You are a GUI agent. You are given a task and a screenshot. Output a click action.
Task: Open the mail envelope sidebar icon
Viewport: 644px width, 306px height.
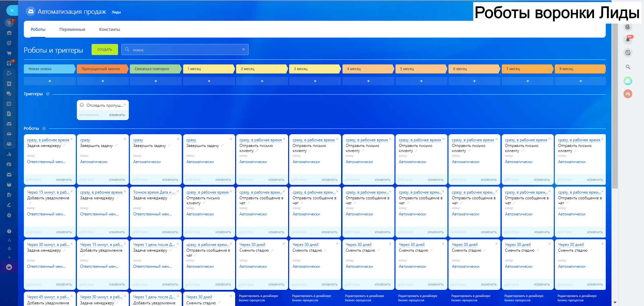click(9, 134)
